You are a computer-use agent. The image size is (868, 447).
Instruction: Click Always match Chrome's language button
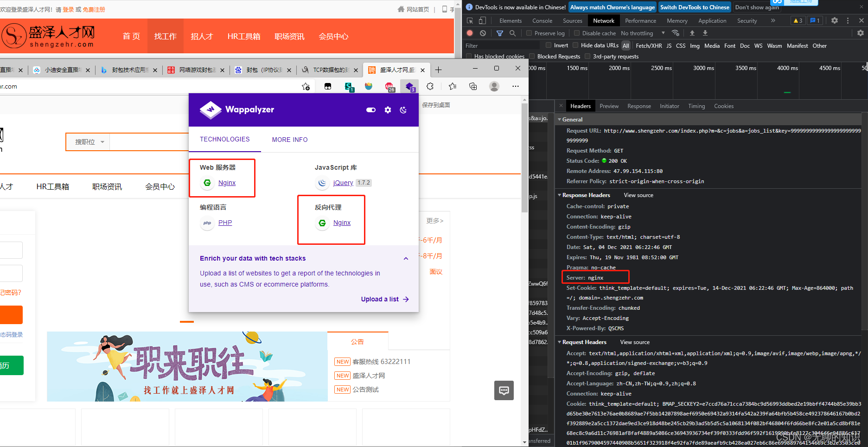coord(613,7)
